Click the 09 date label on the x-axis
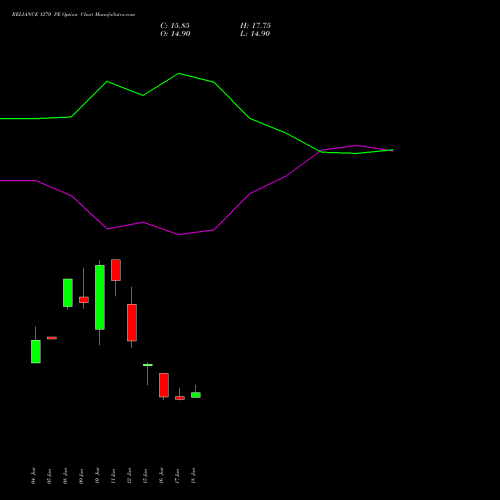The width and height of the screenshot is (500, 500). (x=81, y=476)
